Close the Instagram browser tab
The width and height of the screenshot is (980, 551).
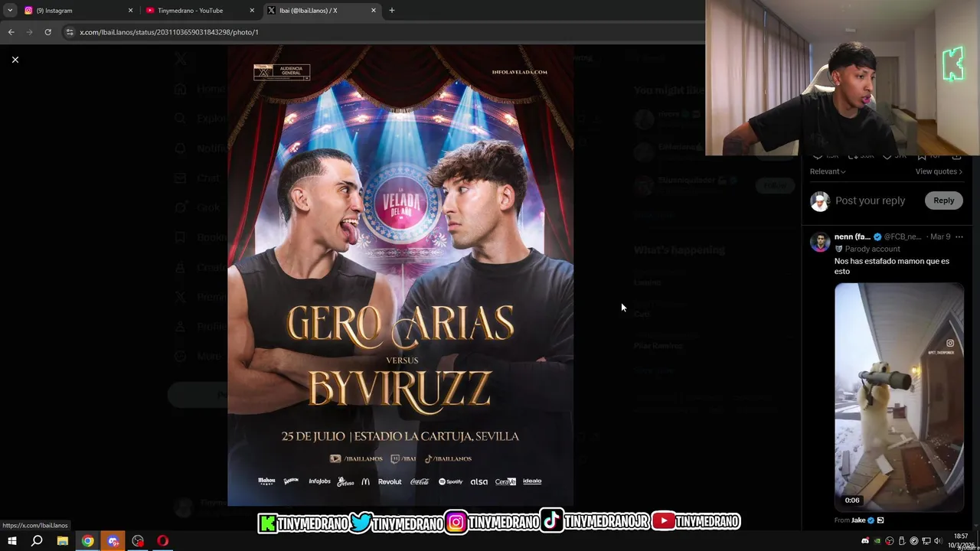[x=130, y=11]
